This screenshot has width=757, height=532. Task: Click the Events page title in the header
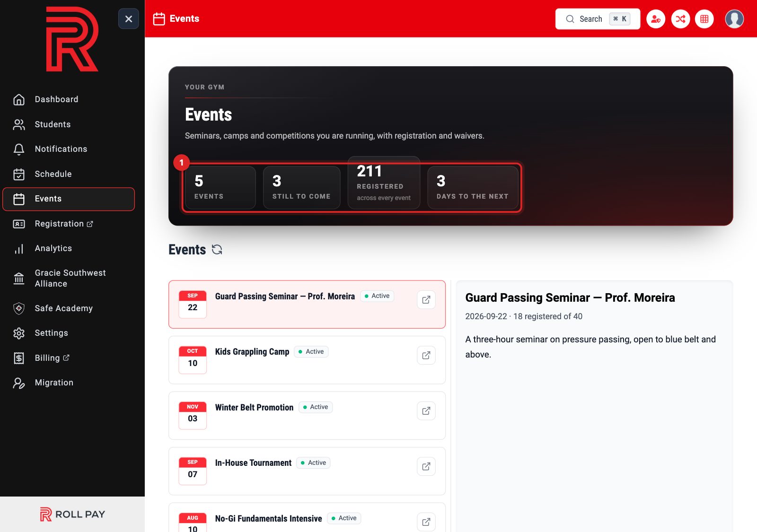tap(185, 19)
